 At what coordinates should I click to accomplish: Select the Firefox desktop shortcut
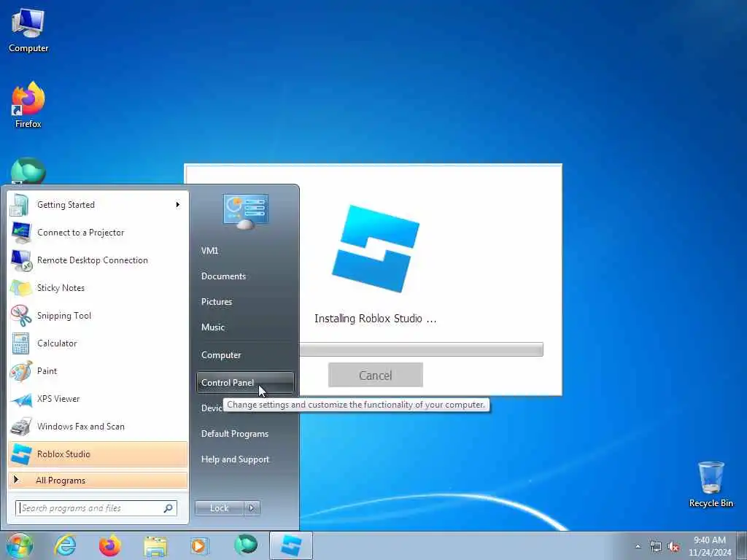coord(28,105)
